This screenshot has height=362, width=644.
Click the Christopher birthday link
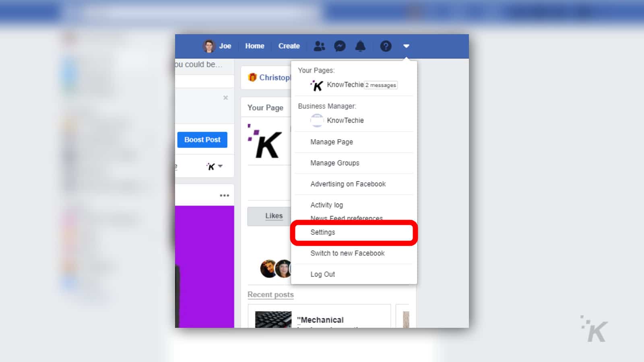click(x=275, y=77)
